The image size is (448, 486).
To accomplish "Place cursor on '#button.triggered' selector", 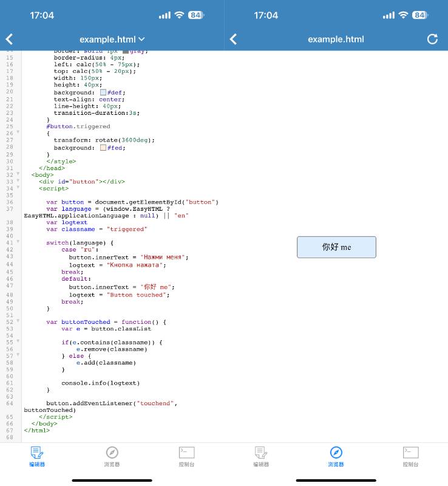I will (78, 126).
